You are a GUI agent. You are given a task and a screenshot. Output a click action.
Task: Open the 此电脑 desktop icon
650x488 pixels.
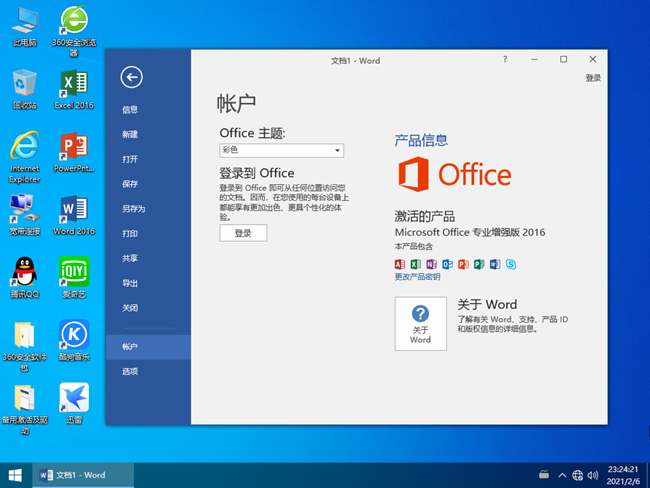point(24,27)
